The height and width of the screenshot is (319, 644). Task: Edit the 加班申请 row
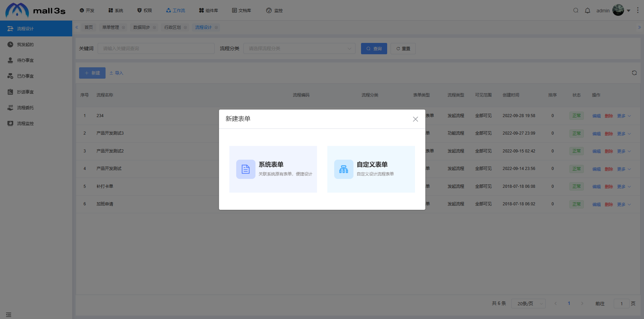pos(597,204)
